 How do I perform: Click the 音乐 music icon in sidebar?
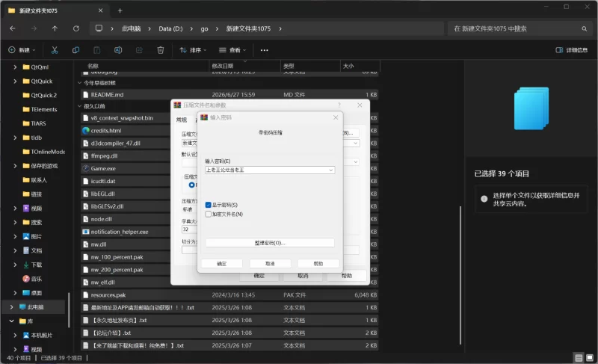[x=26, y=279]
